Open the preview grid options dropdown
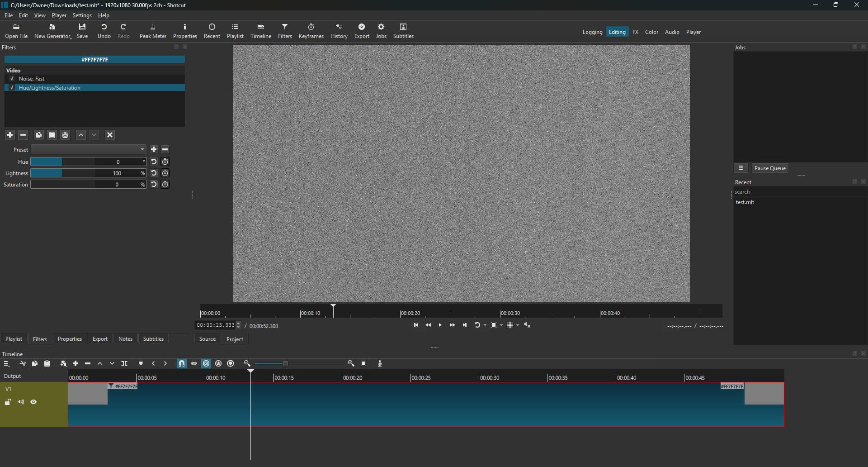 tap(517, 325)
